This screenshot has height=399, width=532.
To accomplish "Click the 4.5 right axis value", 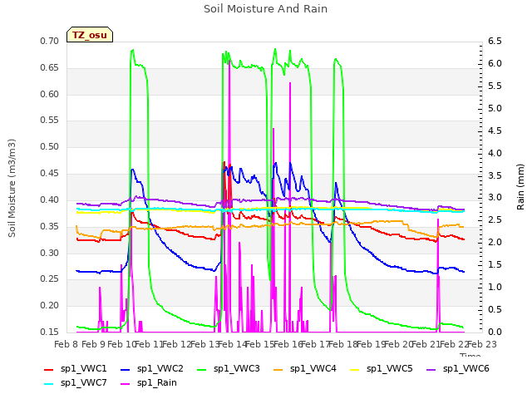I will (495, 131).
